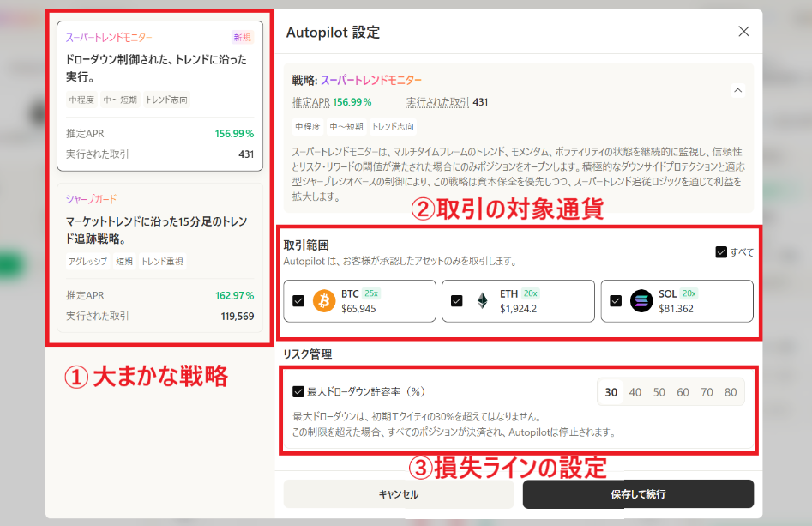Click the SOL 20x leverage badge
The width and height of the screenshot is (812, 526).
tap(689, 293)
